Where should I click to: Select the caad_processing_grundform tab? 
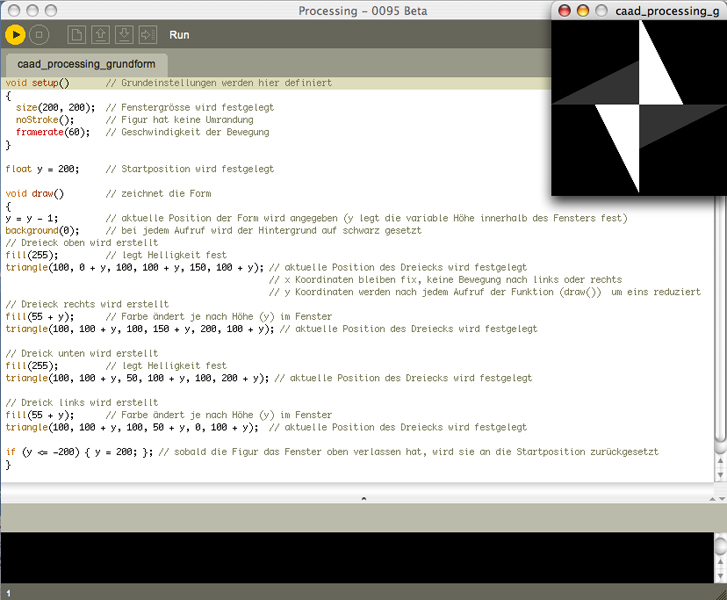coord(86,64)
